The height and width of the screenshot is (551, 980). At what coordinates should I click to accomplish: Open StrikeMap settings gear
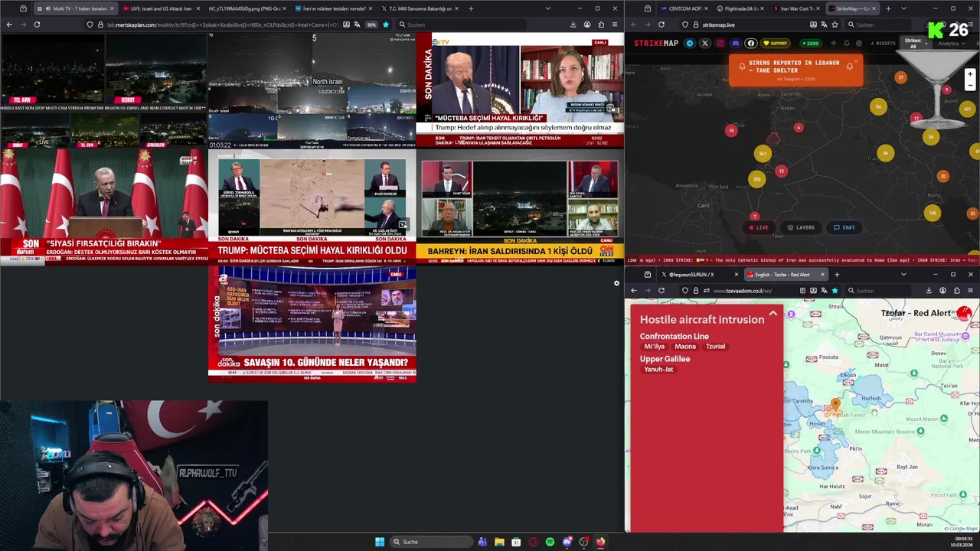click(859, 43)
